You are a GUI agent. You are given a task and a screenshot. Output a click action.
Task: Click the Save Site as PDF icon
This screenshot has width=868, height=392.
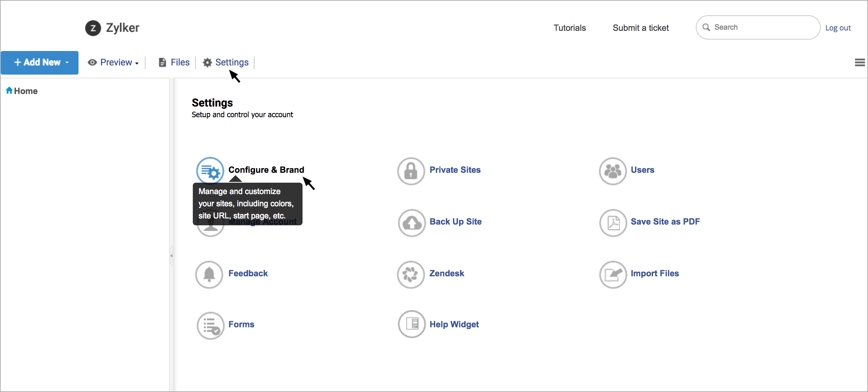click(613, 223)
